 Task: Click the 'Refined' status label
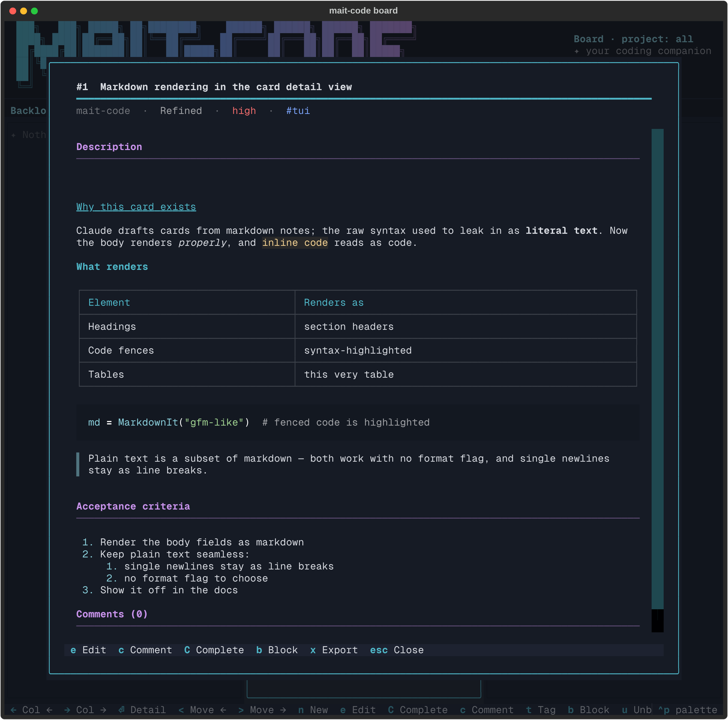tap(181, 111)
